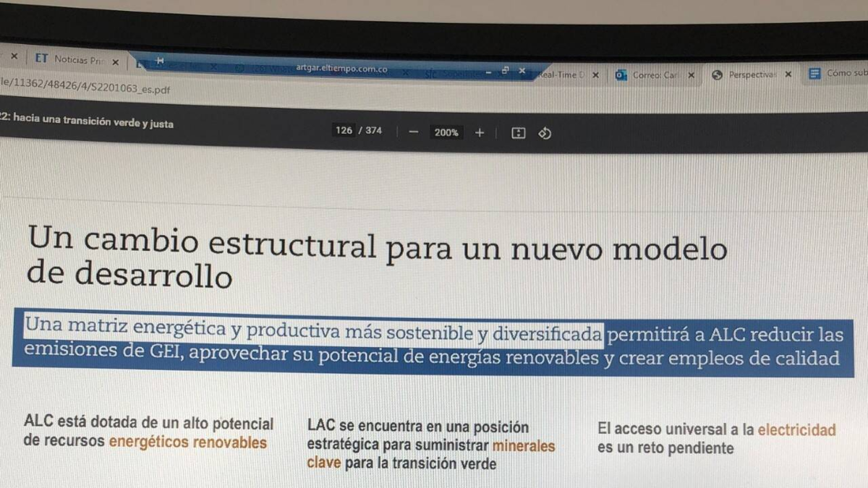Viewport: 868px width, 488px height.
Task: Rotate the PDF with the rotate icon
Action: (x=545, y=133)
